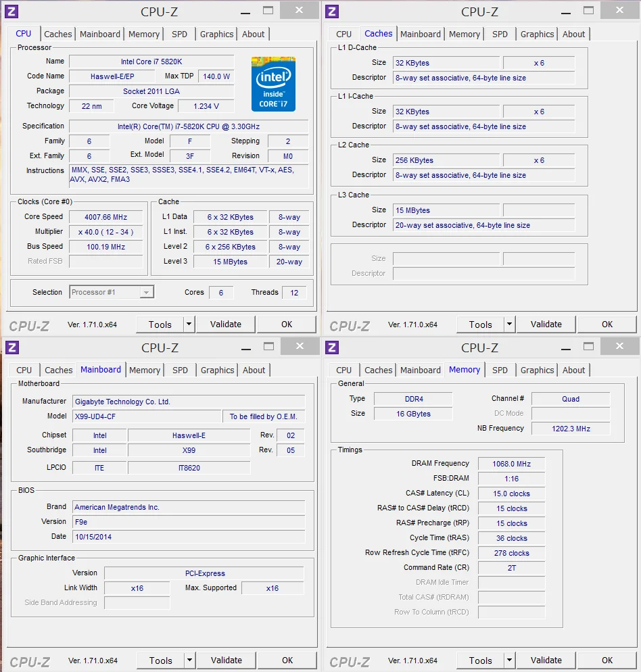The image size is (641, 672).
Task: Select the About tab in the Caches window
Action: point(573,34)
